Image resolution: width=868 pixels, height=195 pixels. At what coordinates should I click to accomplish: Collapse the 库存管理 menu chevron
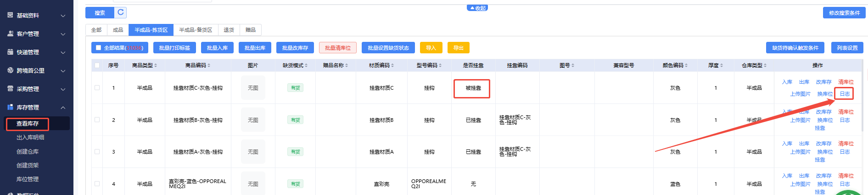63,108
